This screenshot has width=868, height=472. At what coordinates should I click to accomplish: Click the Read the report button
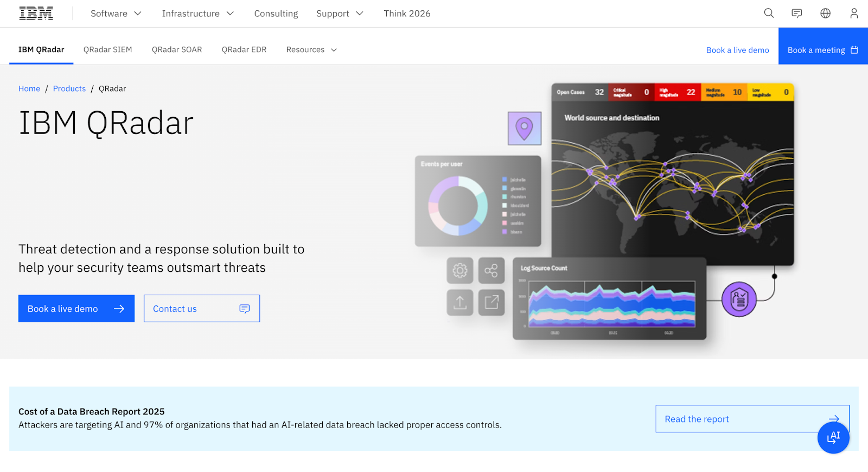tap(752, 419)
